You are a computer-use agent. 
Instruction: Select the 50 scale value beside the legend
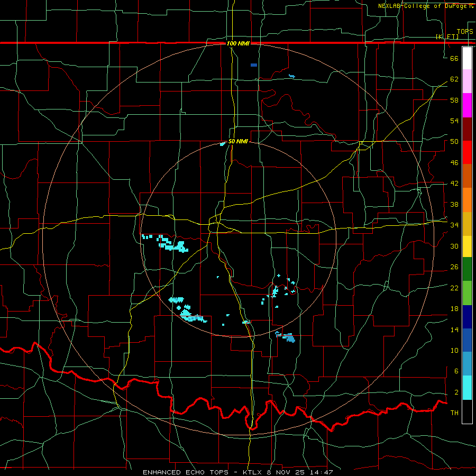pyautogui.click(x=454, y=142)
